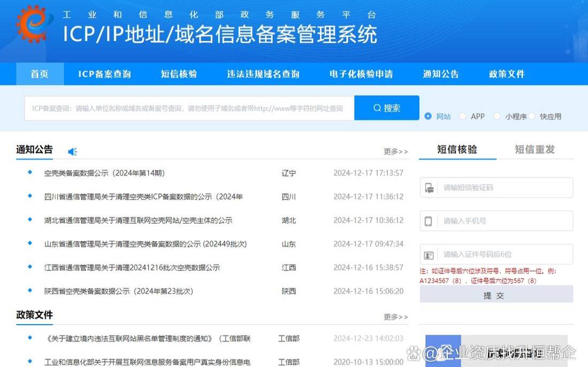588x367 pixels.
Task: Click timestamp 2024-12-17 10:36:12
Action: point(368,220)
